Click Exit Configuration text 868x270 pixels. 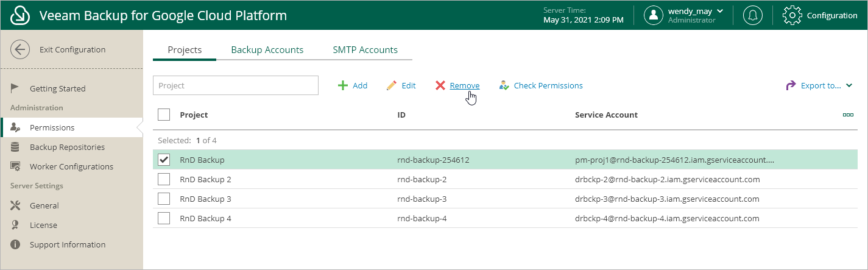click(x=72, y=50)
